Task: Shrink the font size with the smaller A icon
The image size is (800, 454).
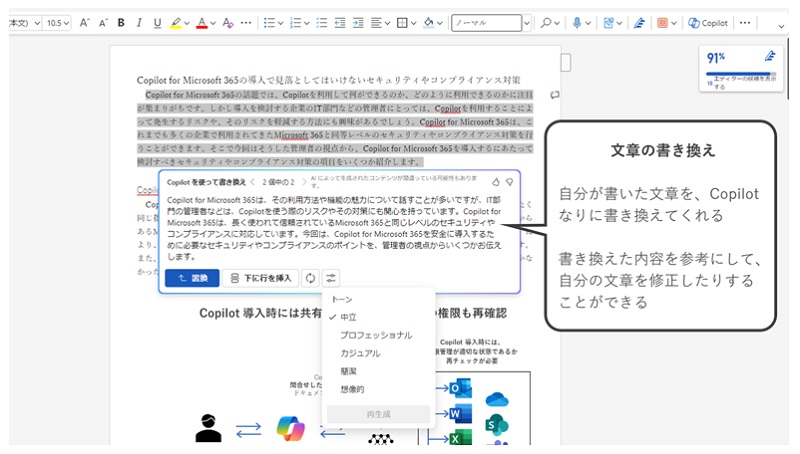Action: pyautogui.click(x=103, y=23)
